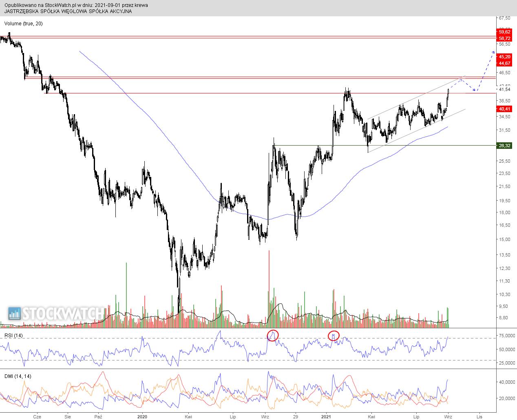This screenshot has height=420, width=517.
Task: Click the 15,00 price axis value
Action: pyautogui.click(x=504, y=239)
